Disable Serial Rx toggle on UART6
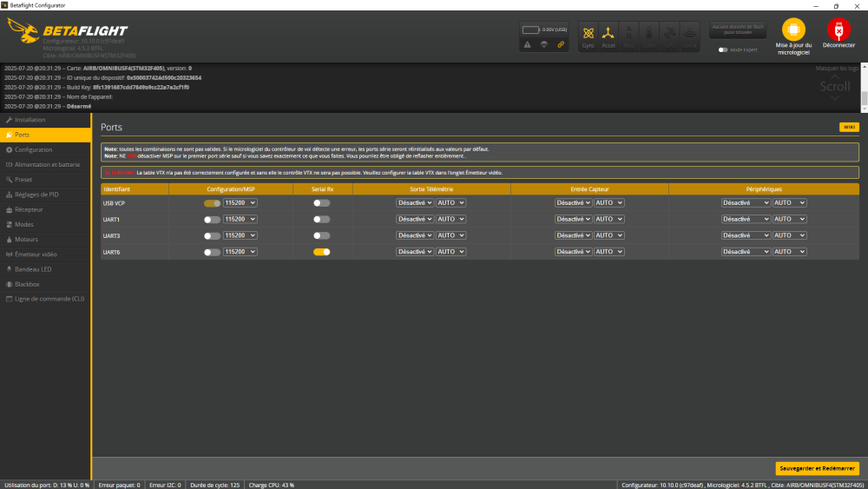This screenshot has height=489, width=868. 322,252
